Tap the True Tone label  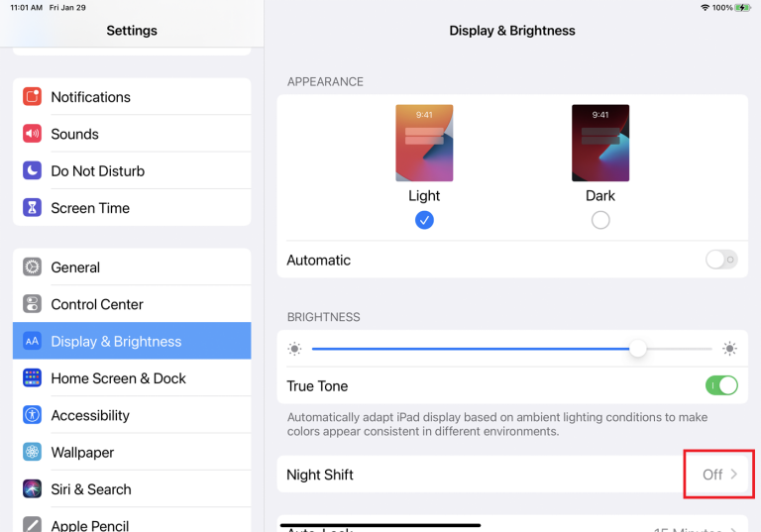pos(317,386)
